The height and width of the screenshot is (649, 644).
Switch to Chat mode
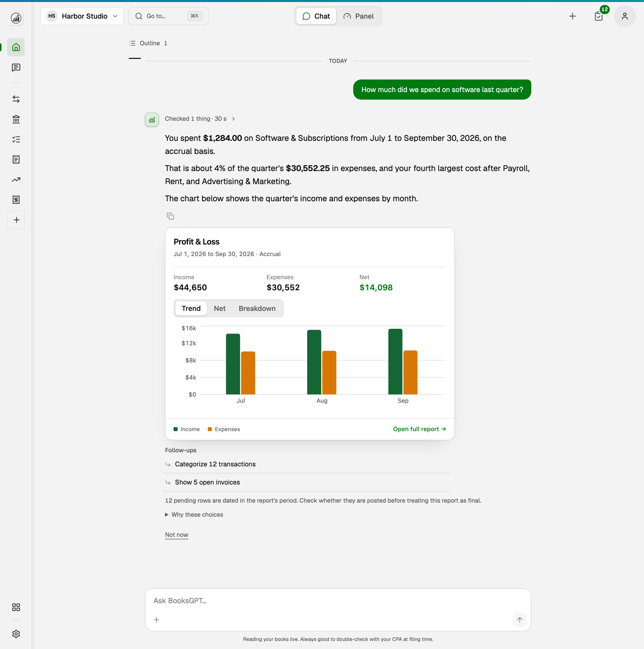[x=316, y=16]
